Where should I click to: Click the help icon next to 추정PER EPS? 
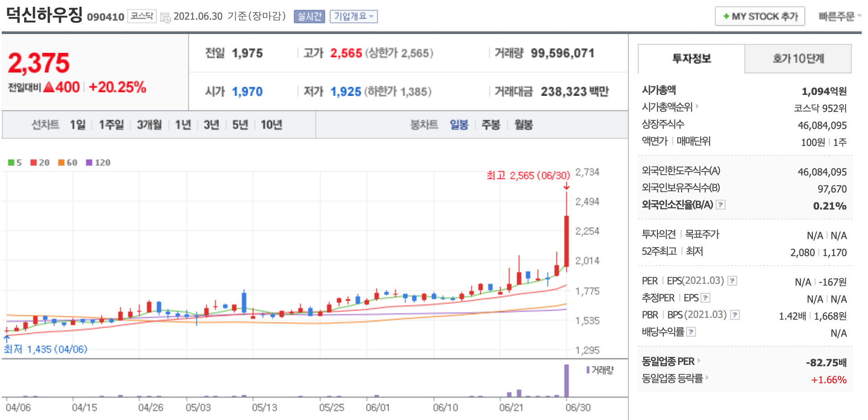[705, 298]
